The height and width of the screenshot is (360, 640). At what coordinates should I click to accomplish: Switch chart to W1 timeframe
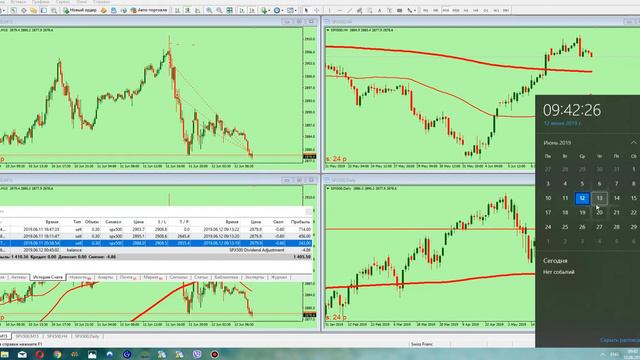tap(496, 10)
